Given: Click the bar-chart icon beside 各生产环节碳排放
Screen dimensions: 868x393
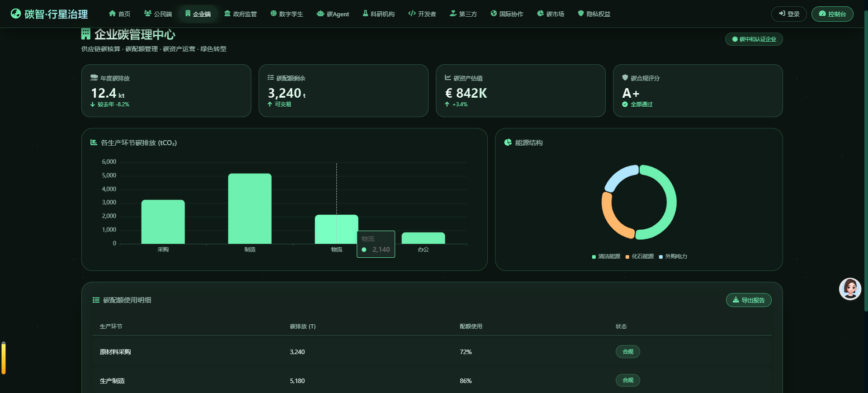Looking at the screenshot, I should (94, 142).
